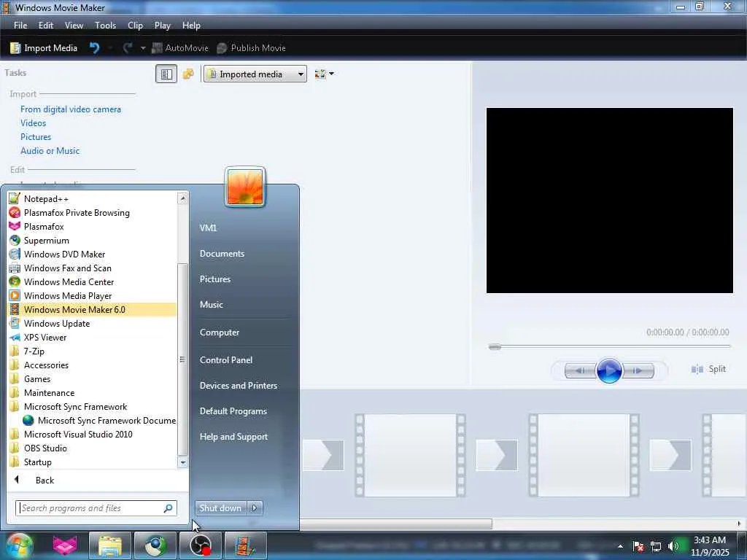Click the Start orb on taskbar
Image resolution: width=747 pixels, height=560 pixels.
point(19,545)
